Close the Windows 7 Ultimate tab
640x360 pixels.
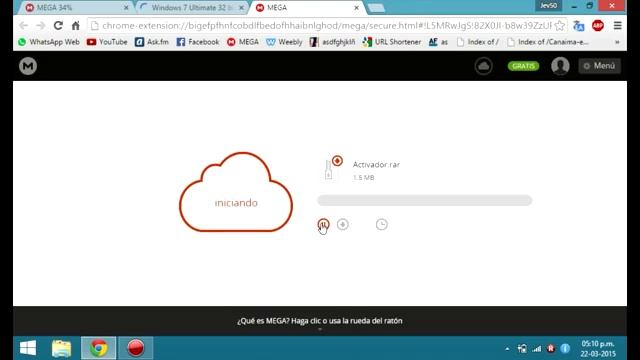241,8
